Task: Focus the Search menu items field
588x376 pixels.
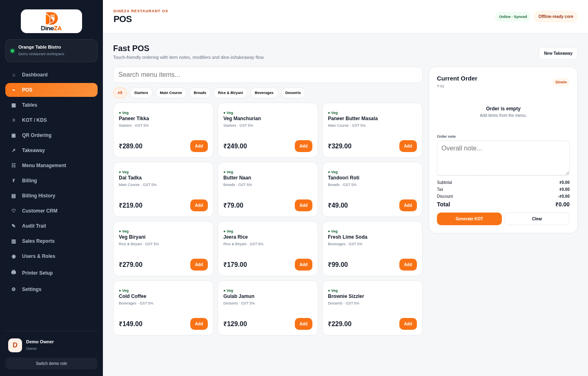Action: [x=268, y=75]
